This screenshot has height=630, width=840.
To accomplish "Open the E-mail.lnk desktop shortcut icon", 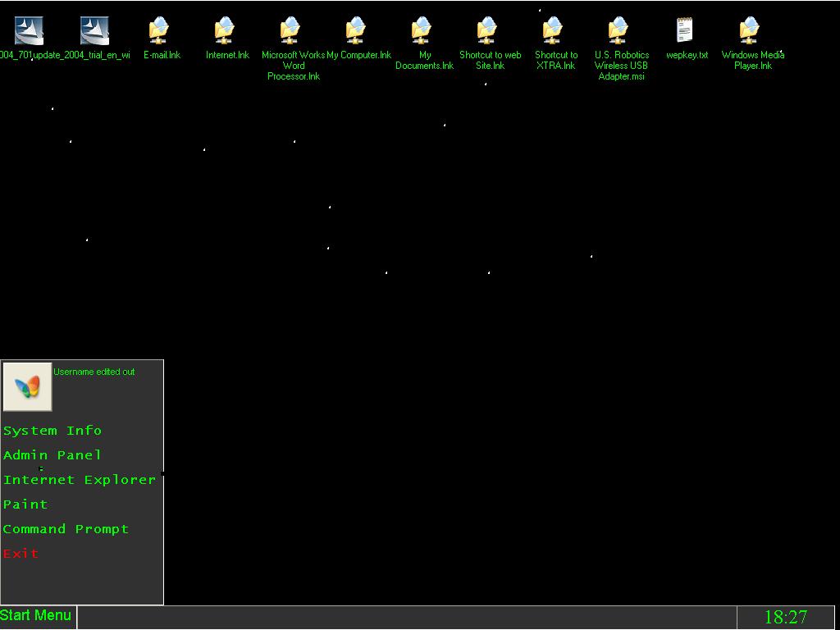I will point(160,32).
